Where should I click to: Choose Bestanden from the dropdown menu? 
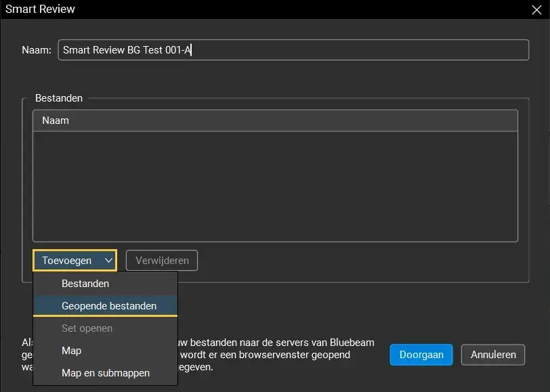pyautogui.click(x=105, y=284)
